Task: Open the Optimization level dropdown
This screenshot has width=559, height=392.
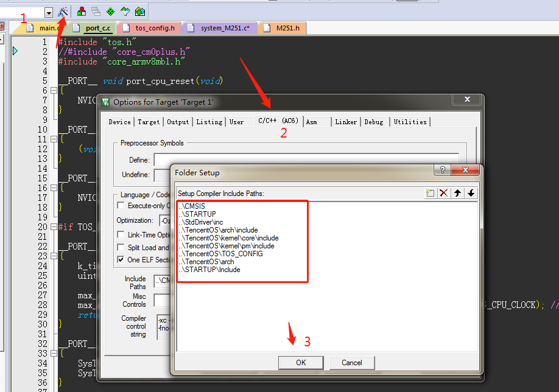Action: (x=164, y=220)
